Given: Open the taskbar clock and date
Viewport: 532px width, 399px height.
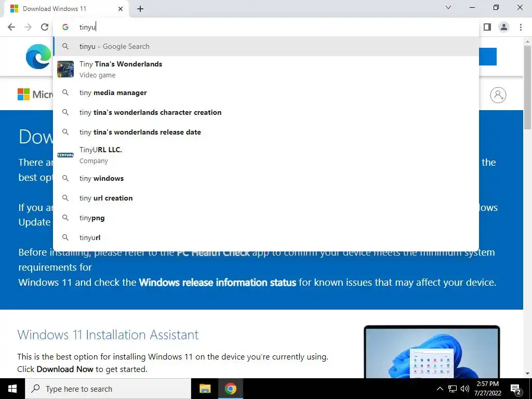Looking at the screenshot, I should pos(487,389).
